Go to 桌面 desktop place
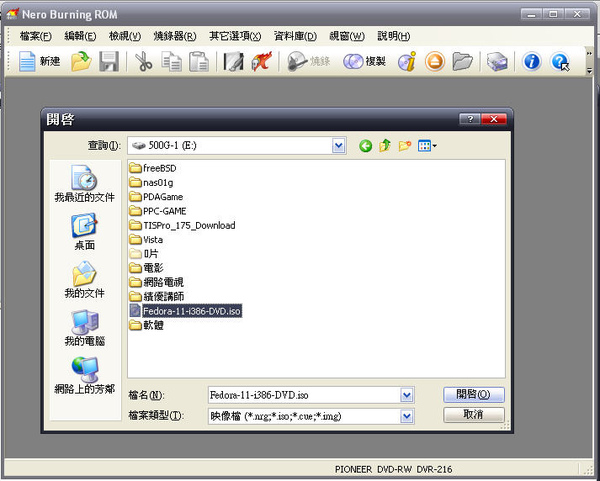 pos(85,232)
